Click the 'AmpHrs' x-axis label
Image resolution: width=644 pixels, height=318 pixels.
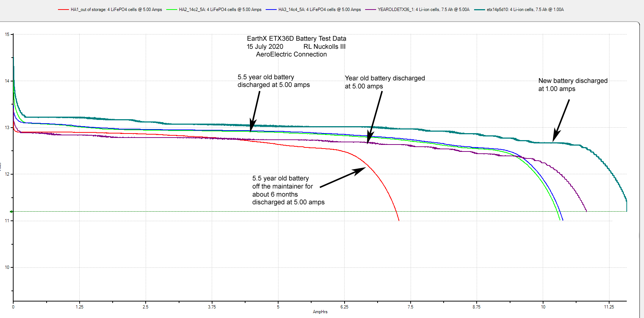[320, 312]
